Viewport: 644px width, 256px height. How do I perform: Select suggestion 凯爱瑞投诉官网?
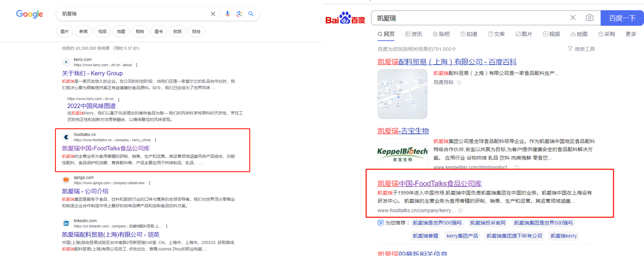pyautogui.click(x=488, y=223)
